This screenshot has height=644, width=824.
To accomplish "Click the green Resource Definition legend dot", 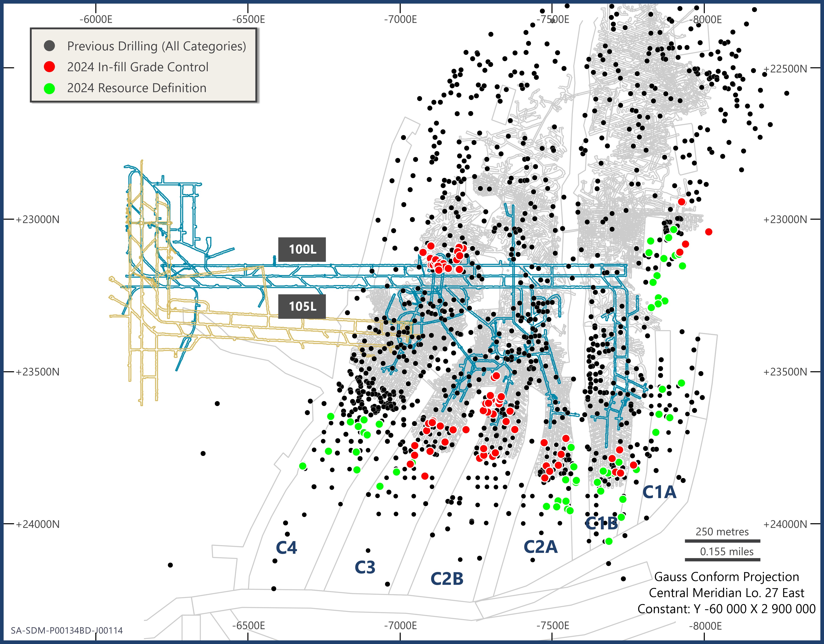I will click(x=49, y=88).
